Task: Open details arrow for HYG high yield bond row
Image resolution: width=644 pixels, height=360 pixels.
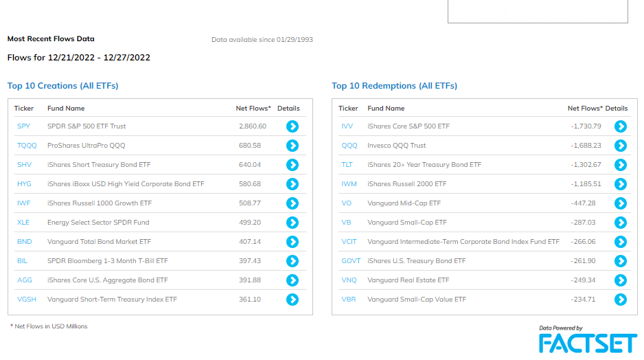Action: click(292, 184)
